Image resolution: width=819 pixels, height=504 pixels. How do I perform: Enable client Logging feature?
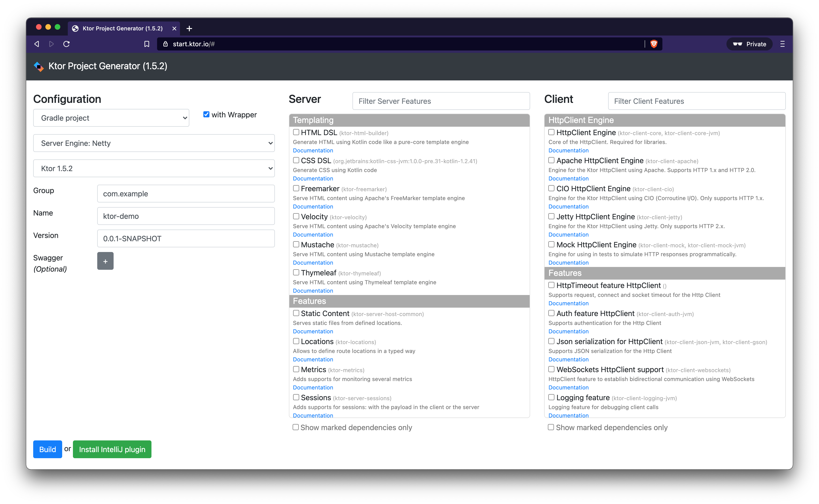pyautogui.click(x=551, y=397)
